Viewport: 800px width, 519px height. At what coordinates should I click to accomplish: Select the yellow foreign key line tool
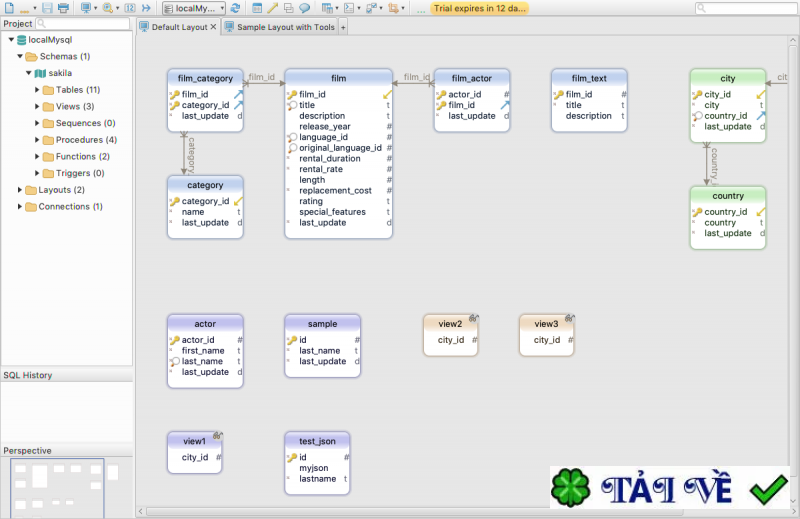[x=273, y=8]
